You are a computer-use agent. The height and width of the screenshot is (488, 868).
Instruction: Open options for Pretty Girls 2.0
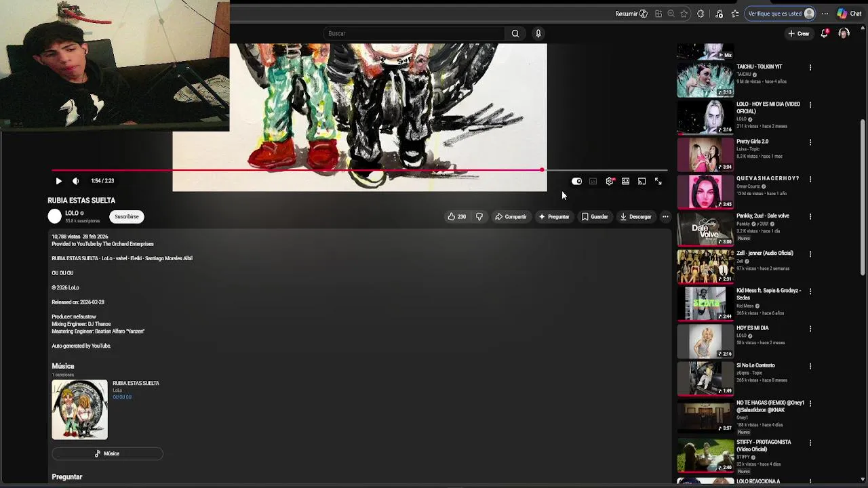coord(810,142)
